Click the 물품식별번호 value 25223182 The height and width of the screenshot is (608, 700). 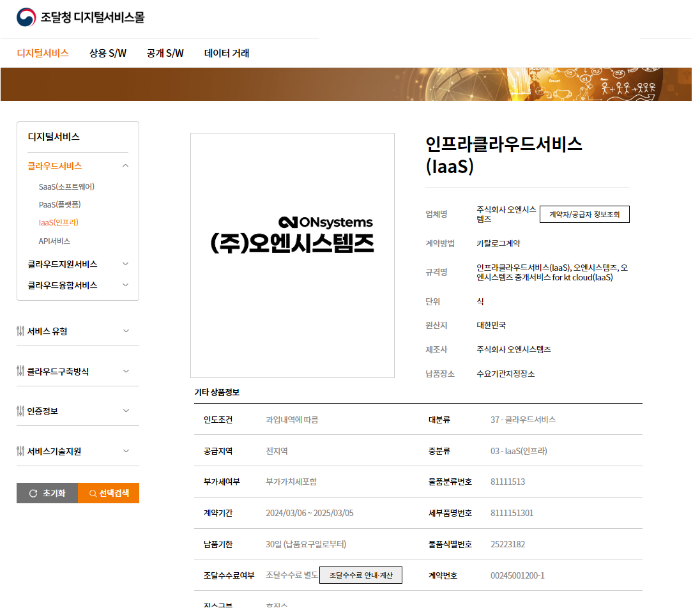click(508, 544)
